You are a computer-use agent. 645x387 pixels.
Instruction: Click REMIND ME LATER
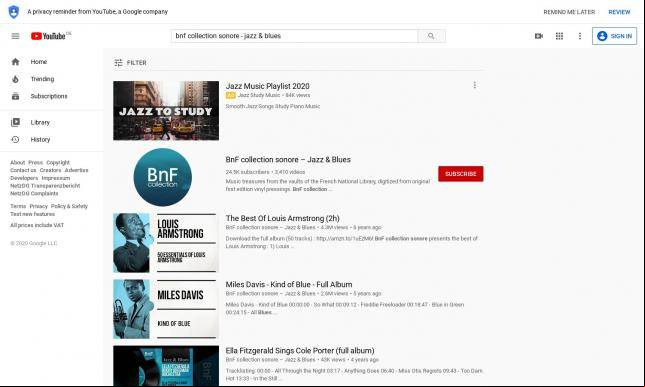[x=569, y=12]
